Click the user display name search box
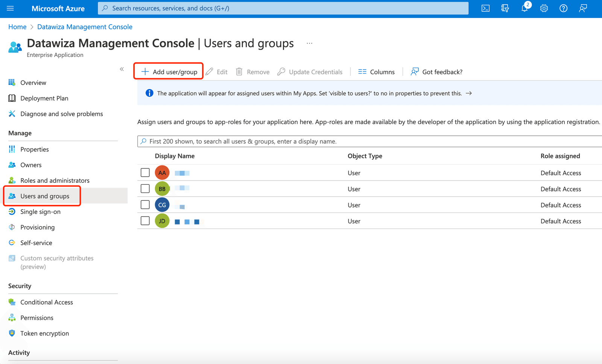 (369, 141)
